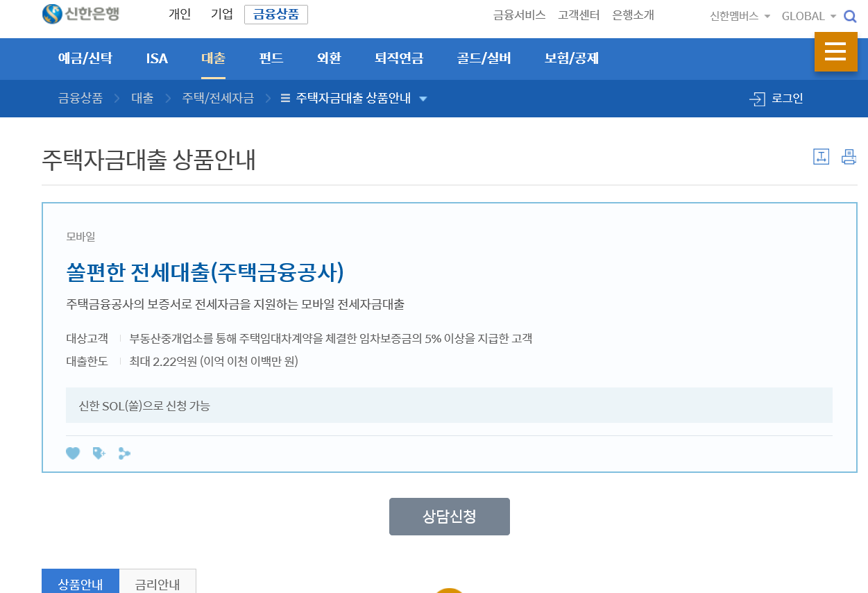Go to 금융서비스 link

[x=520, y=15]
